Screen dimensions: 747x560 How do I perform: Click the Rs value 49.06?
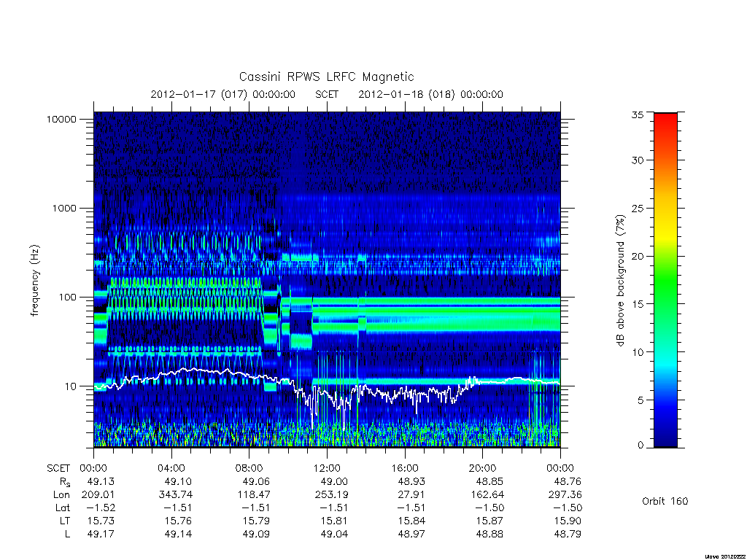[x=256, y=481]
